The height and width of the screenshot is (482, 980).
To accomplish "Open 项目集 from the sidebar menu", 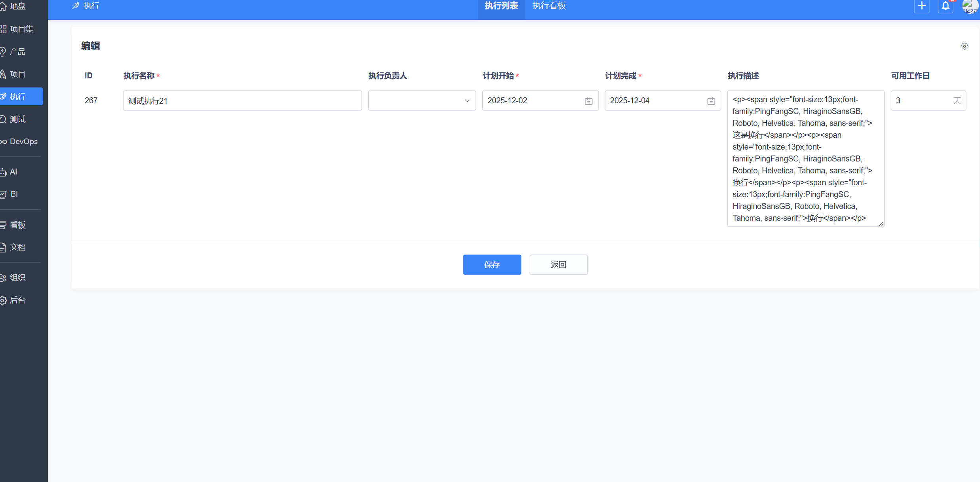I will click(x=21, y=29).
